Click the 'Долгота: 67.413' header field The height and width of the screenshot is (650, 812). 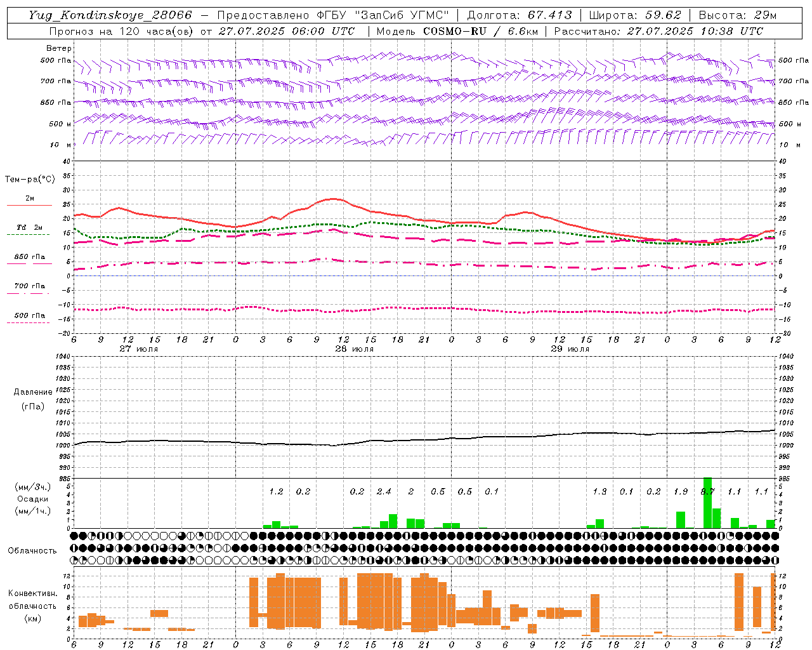tap(520, 15)
